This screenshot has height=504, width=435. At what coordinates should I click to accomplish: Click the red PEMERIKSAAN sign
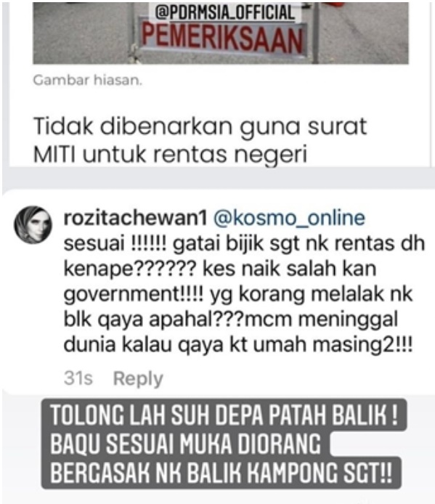[221, 40]
